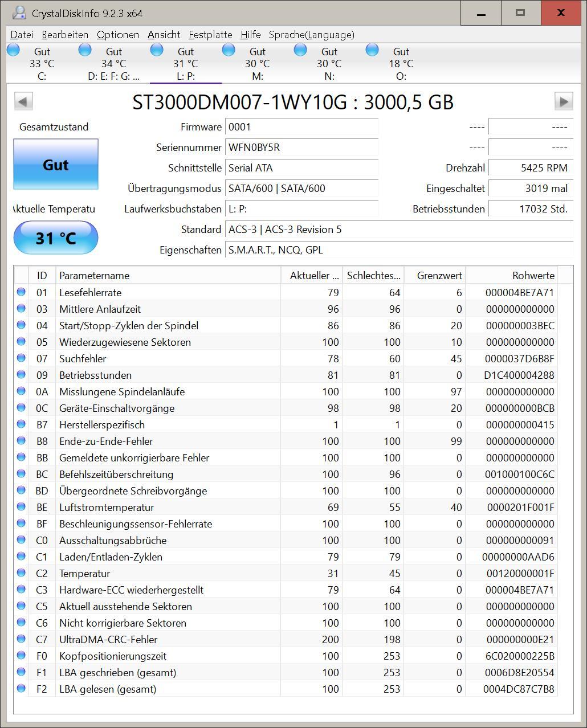Select the M: drive status orb

[229, 50]
